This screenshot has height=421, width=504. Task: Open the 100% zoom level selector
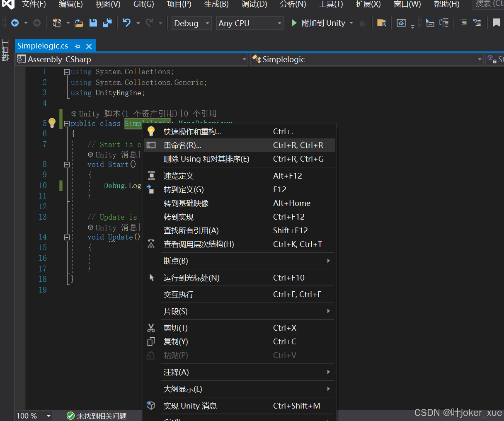click(x=33, y=416)
